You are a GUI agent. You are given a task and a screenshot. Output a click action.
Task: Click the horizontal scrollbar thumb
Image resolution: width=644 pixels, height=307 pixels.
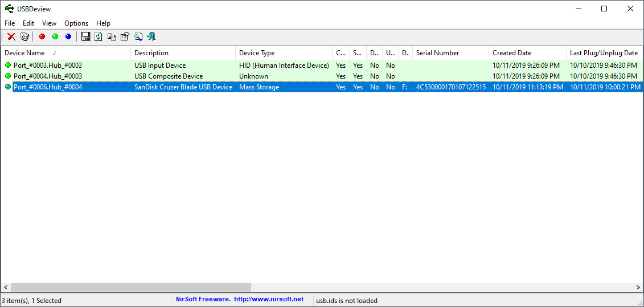130,287
